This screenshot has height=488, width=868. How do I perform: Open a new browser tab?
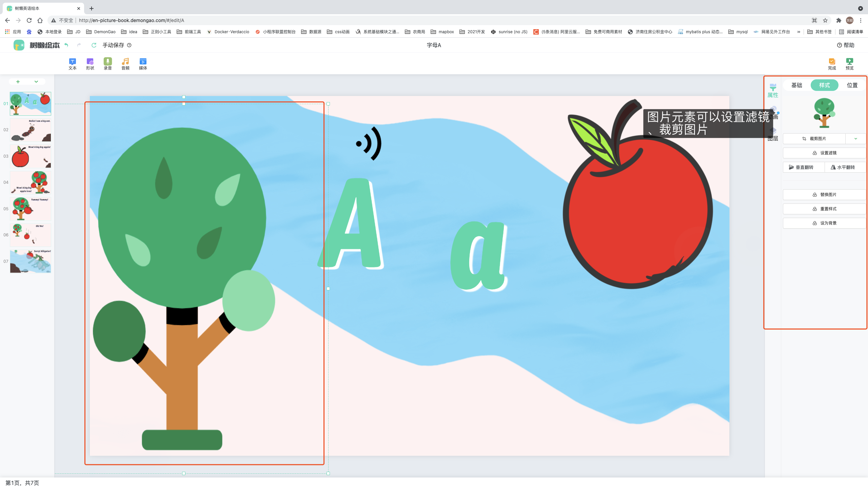pos(92,8)
